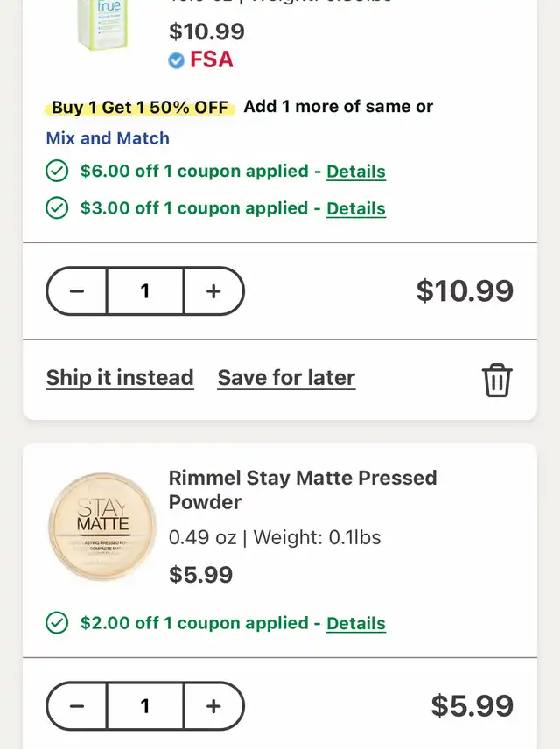Open Details for $3.00 off coupon
560x749 pixels.
356,208
